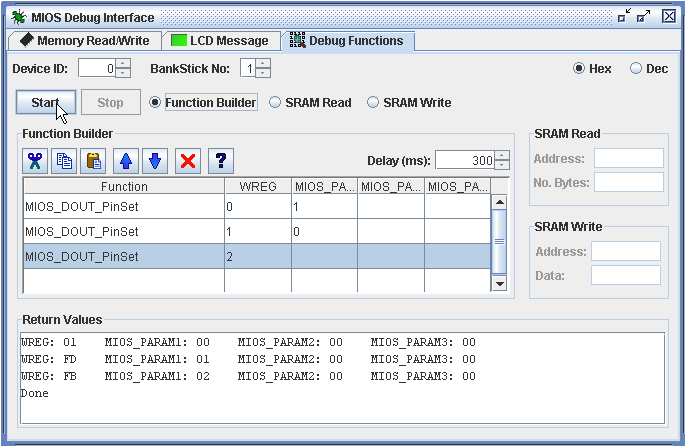Image resolution: width=685 pixels, height=446 pixels.
Task: Select first MIOS_DOUT_PinSet row with WREG 0
Action: pos(257,206)
